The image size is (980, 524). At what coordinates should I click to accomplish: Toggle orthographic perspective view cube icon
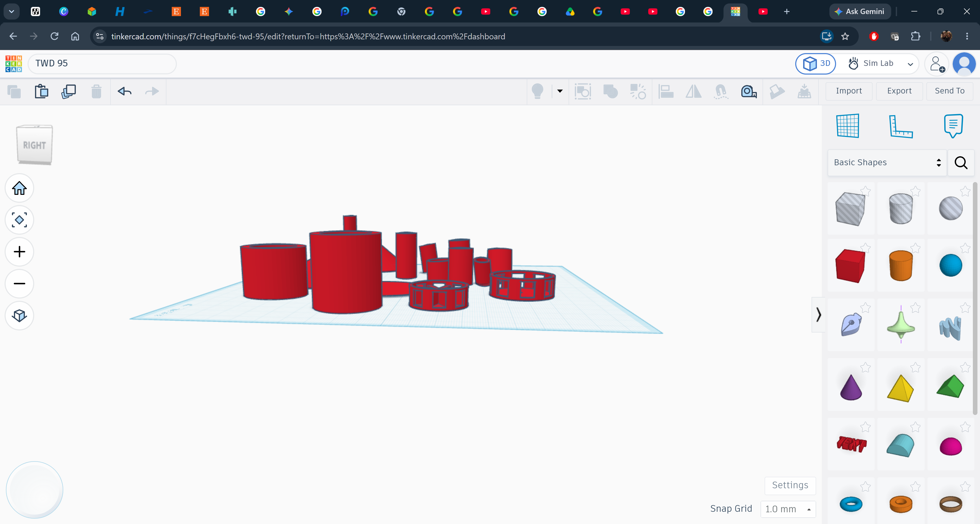[x=19, y=315]
